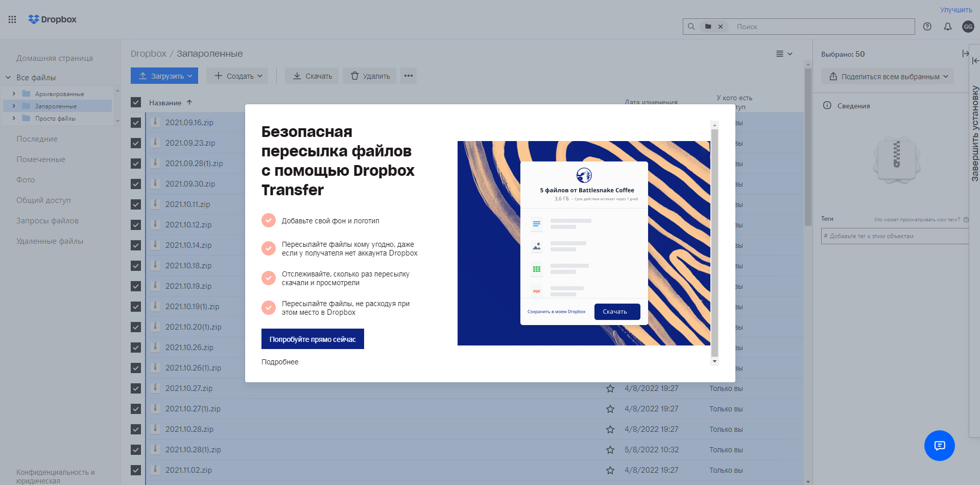
Task: Open the more actions ellipsis menu
Action: click(409, 76)
